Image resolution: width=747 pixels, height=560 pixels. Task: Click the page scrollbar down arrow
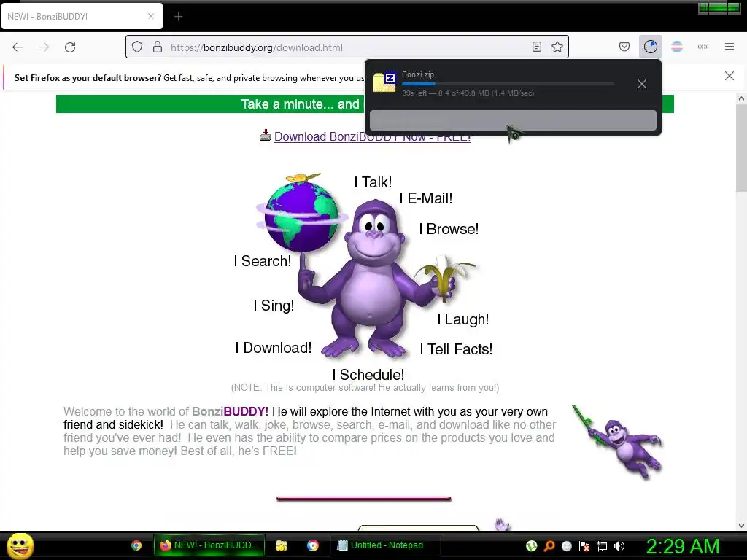[x=741, y=525]
